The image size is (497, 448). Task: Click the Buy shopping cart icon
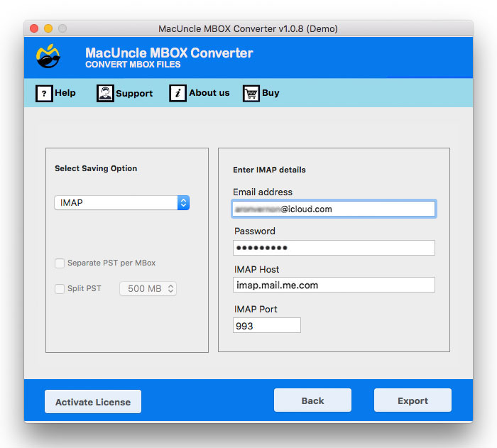[x=251, y=94]
